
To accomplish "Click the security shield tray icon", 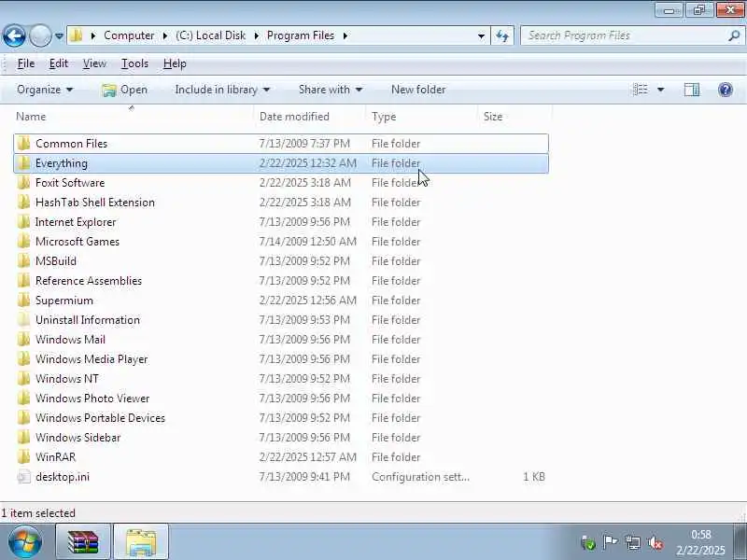I will (x=588, y=542).
